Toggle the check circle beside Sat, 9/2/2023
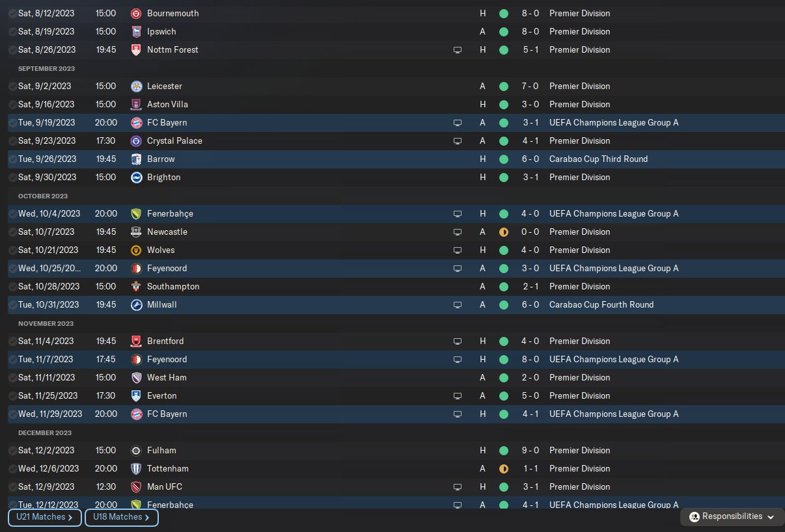This screenshot has width=785, height=532. 13,86
